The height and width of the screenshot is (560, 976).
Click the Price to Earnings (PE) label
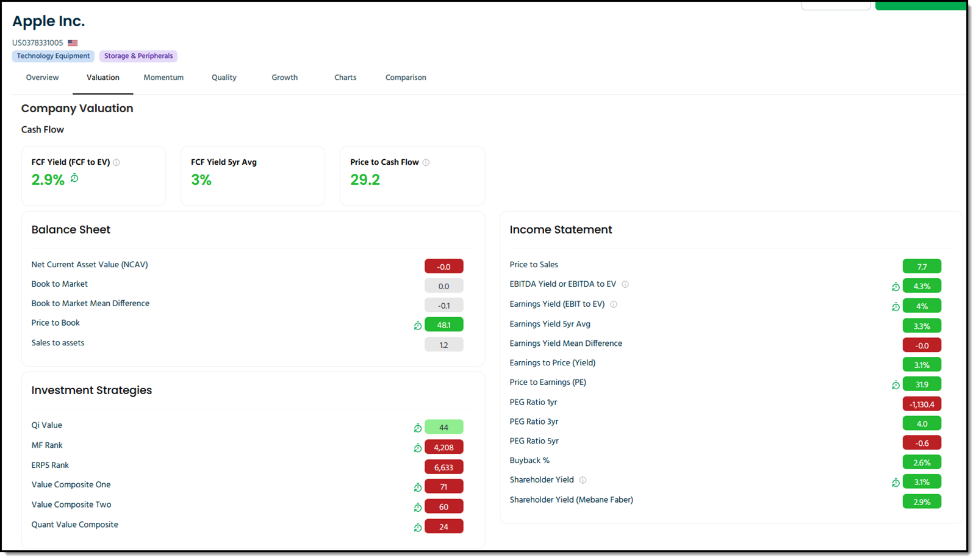(x=548, y=382)
